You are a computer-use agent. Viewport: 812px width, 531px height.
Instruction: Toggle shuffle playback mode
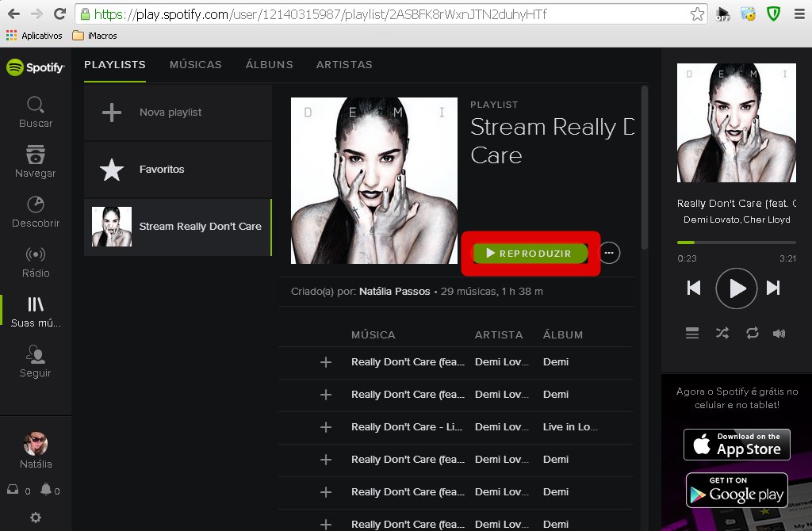click(722, 334)
